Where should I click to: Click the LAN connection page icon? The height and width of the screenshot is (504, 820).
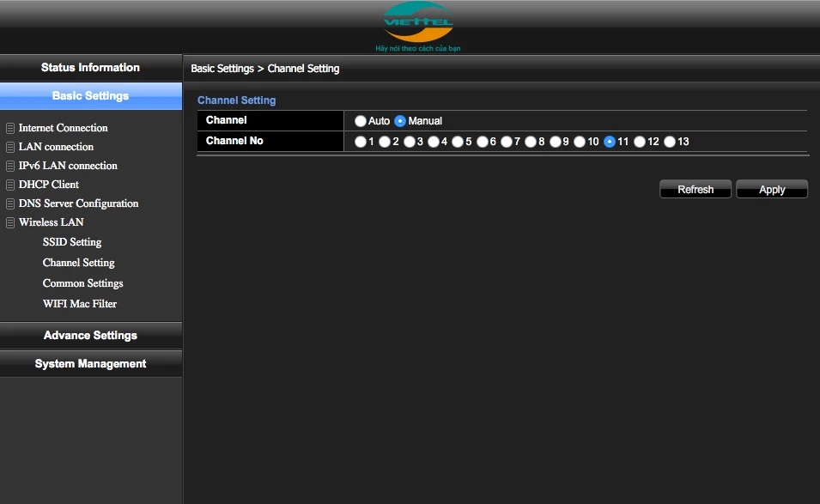click(x=10, y=147)
